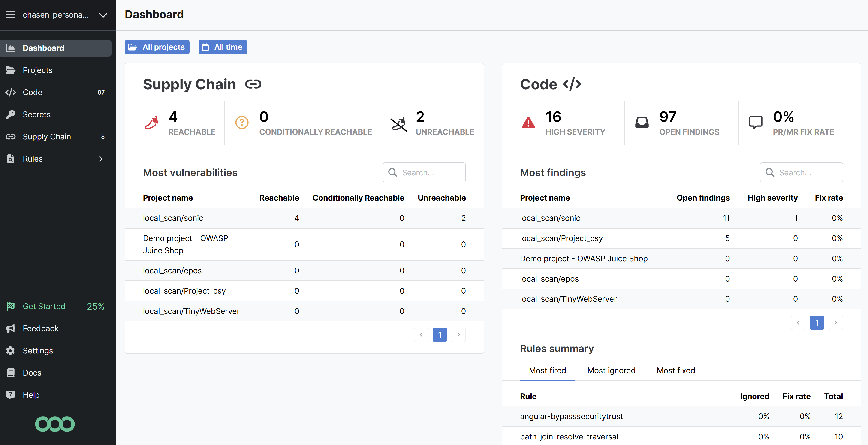Screen dimensions: 868x445
Task: Open the Projects page
Action: tap(37, 70)
